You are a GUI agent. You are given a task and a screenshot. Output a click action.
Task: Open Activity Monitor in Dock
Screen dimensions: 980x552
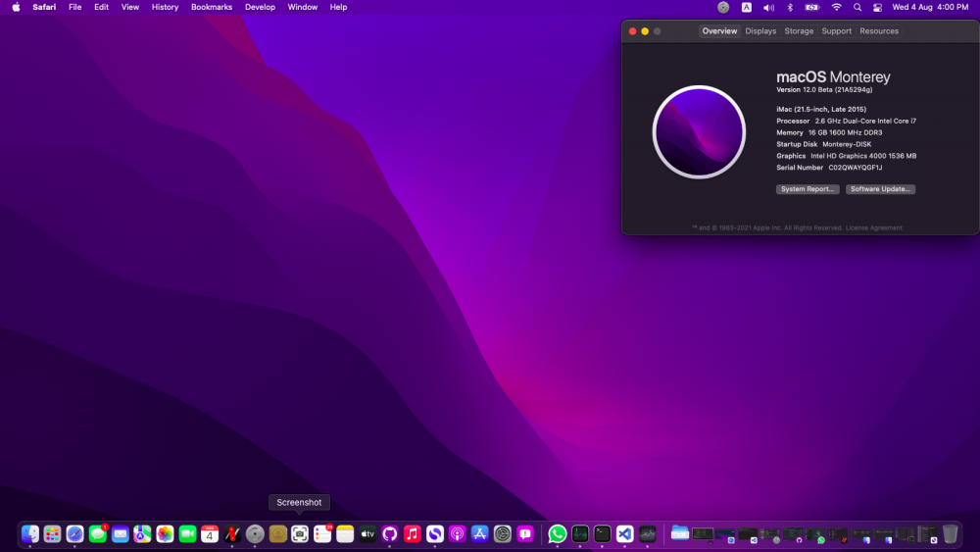tap(580, 534)
